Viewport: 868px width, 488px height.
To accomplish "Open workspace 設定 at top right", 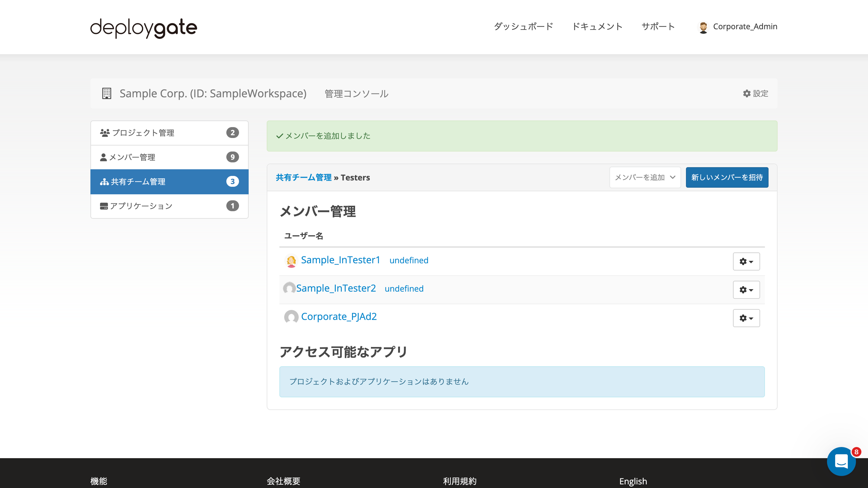I will [x=755, y=94].
